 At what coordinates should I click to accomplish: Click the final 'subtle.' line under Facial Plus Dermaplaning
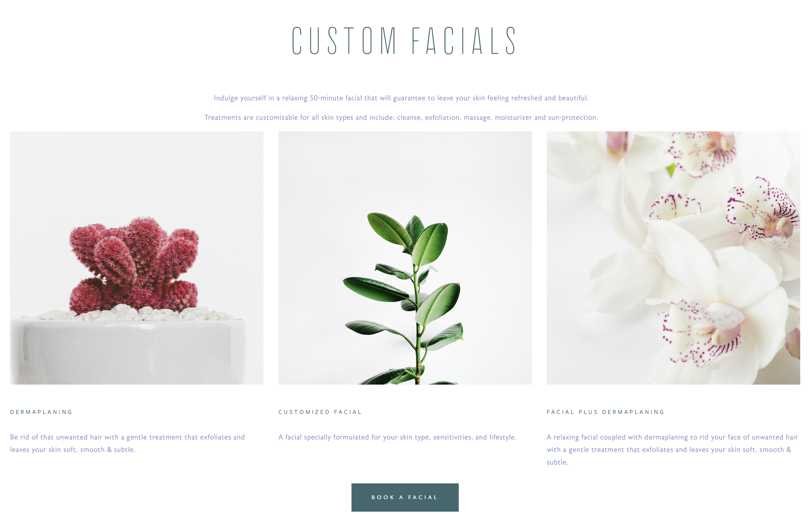557,462
